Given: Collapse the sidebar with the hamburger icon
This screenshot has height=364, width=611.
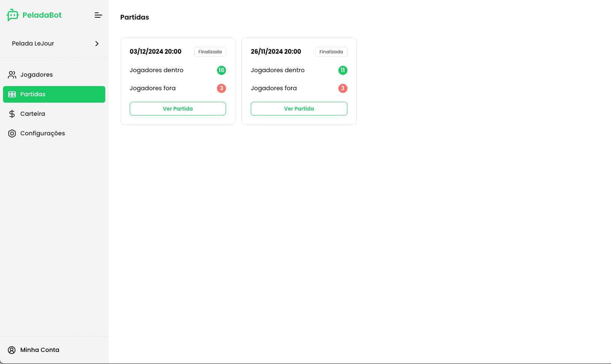Looking at the screenshot, I should tap(98, 15).
